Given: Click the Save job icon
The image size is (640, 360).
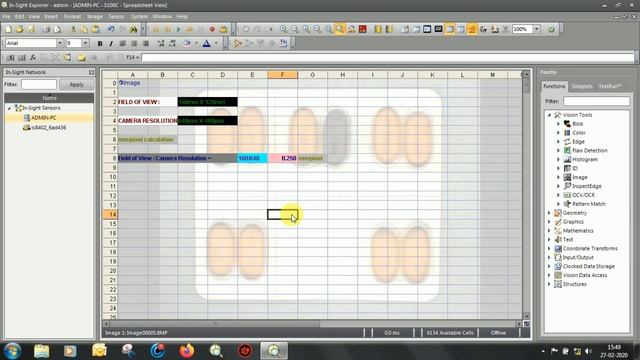Looking at the screenshot, I should pyautogui.click(x=31, y=29).
